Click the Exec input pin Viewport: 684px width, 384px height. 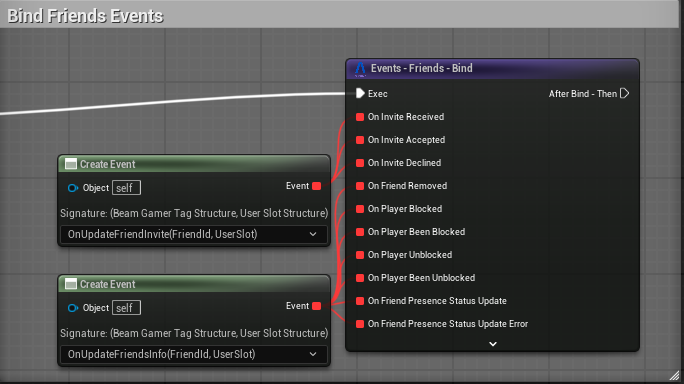pyautogui.click(x=360, y=93)
